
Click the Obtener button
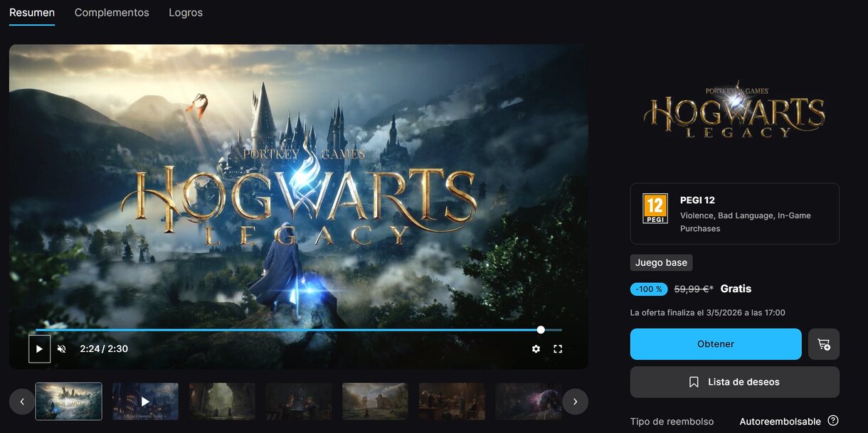pos(716,344)
